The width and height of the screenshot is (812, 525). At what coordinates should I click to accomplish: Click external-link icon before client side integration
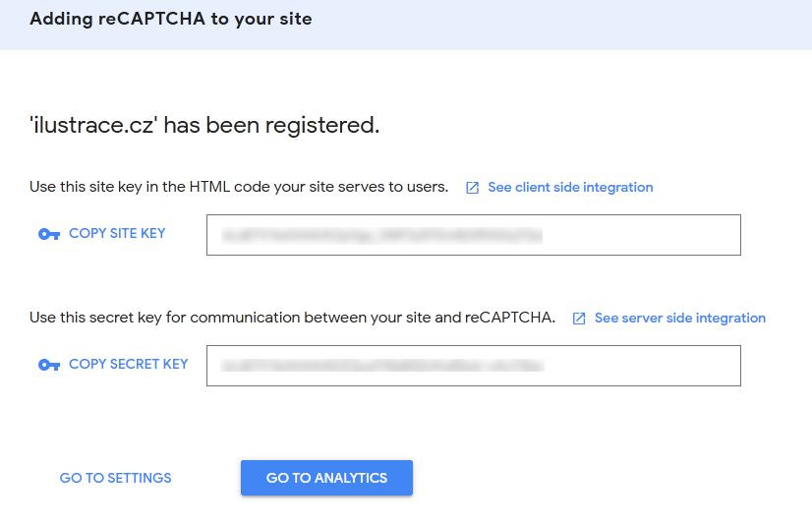point(473,188)
